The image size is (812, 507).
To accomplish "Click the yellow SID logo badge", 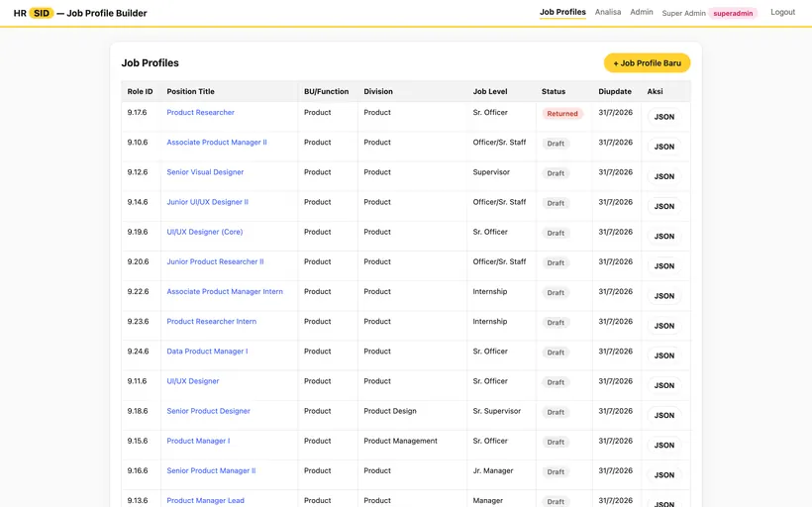I will 42,13.
